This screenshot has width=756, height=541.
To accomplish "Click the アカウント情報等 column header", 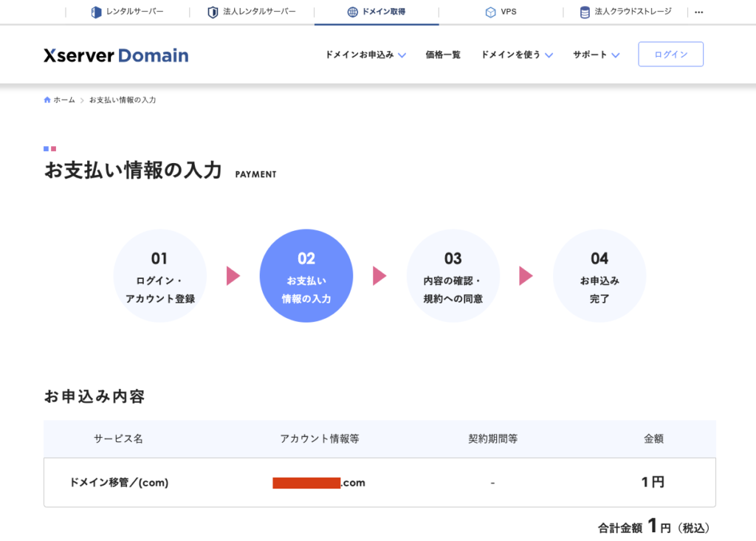I will coord(319,439).
